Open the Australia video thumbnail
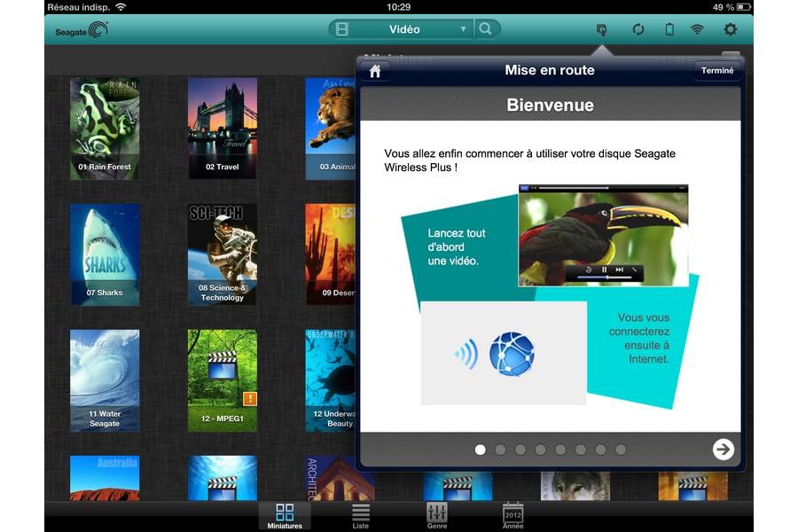The width and height of the screenshot is (798, 532). pos(105,478)
